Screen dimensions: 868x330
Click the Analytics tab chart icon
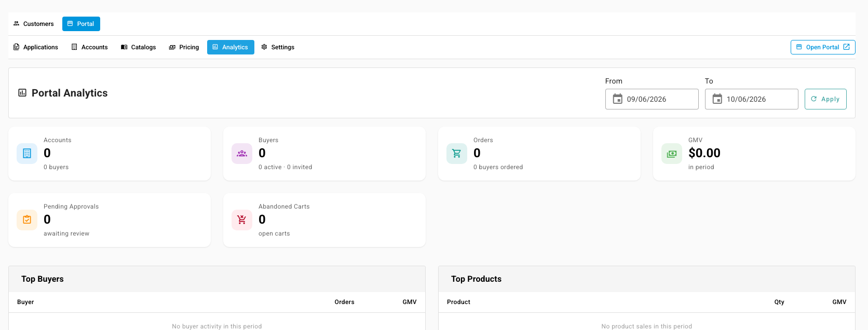pyautogui.click(x=215, y=47)
